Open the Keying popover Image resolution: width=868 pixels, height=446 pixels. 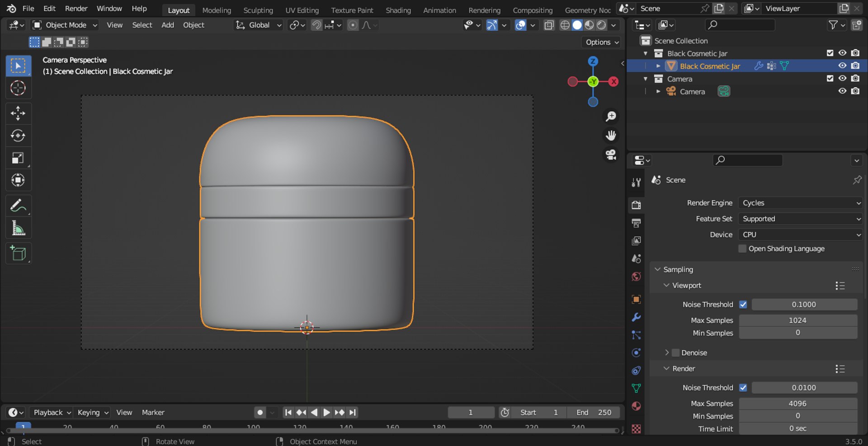tap(93, 412)
